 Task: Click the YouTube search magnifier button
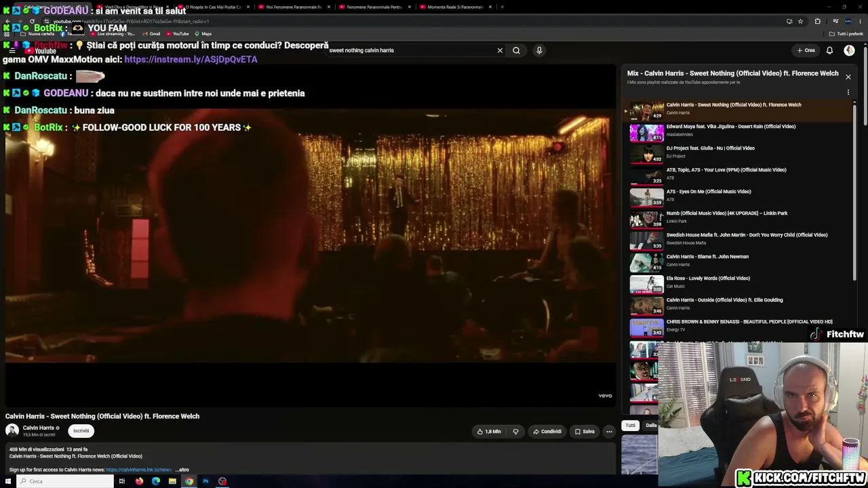[516, 50]
